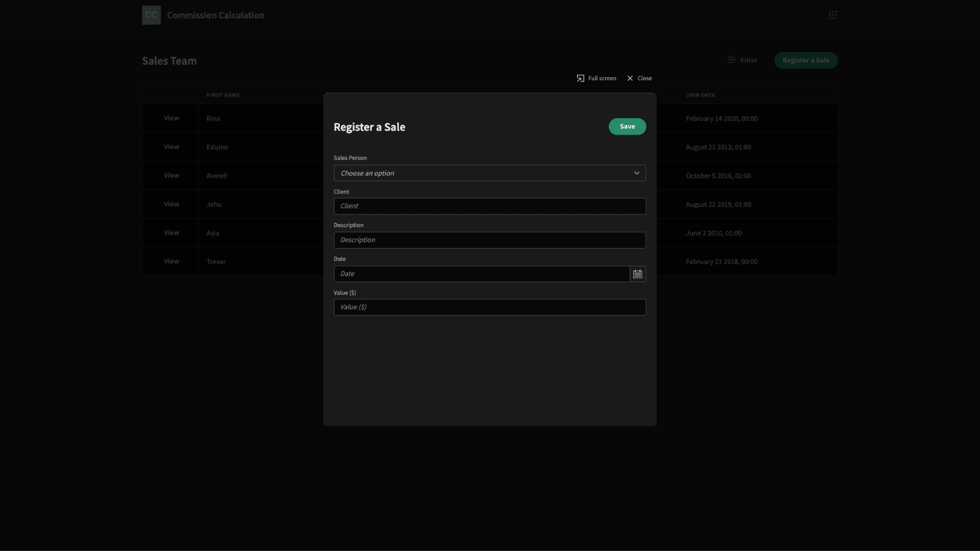Open the Filter control
Viewport: 980px width, 551px height.
[x=742, y=60]
